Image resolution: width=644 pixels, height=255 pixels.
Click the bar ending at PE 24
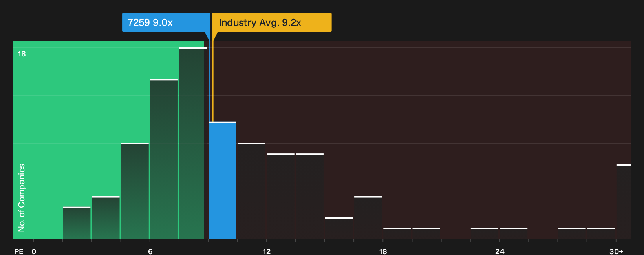click(485, 233)
